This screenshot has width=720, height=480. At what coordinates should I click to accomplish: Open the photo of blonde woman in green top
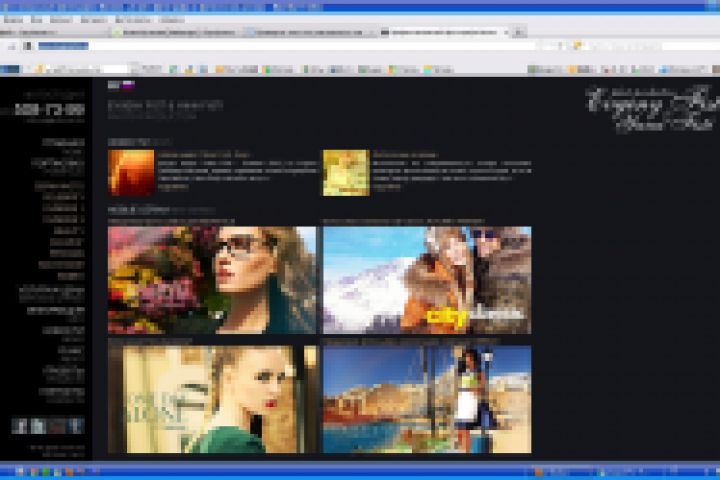click(212, 399)
